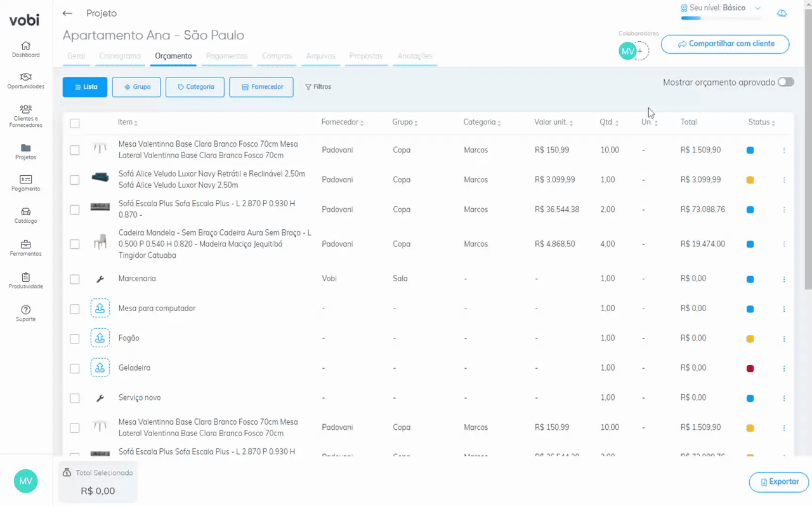Open Oportunidades handshake icon in sidebar
The width and height of the screenshot is (812, 506).
click(25, 77)
